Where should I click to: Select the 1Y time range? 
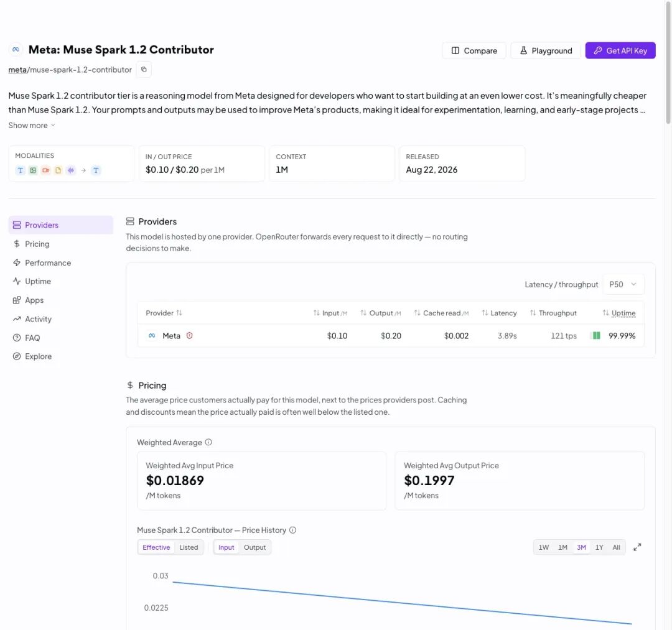click(599, 547)
